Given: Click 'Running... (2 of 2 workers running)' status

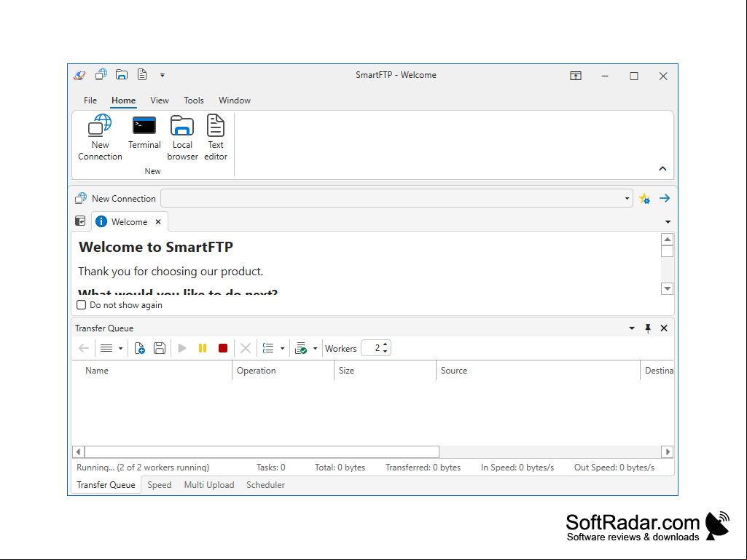Looking at the screenshot, I should [x=143, y=468].
